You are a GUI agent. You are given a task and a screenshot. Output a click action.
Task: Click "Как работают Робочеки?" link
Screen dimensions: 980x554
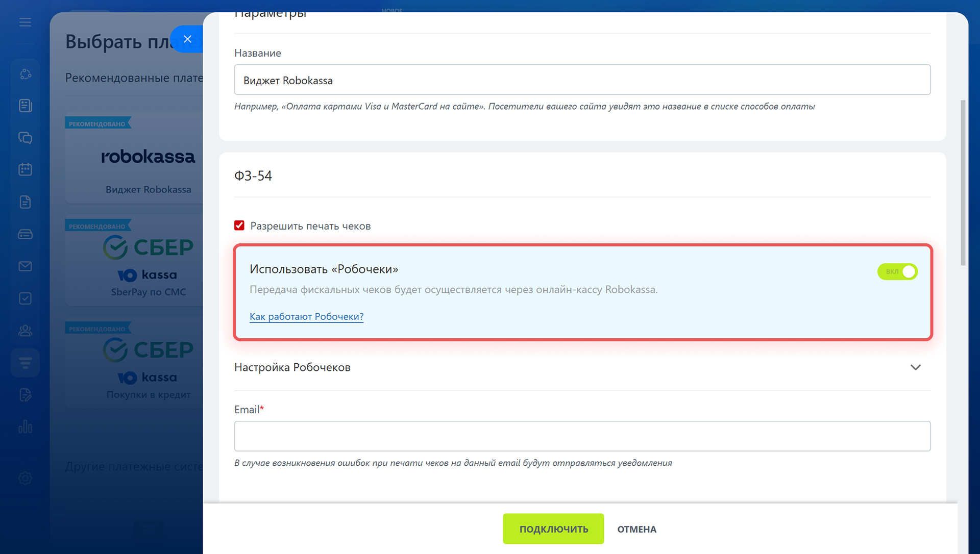pyautogui.click(x=306, y=316)
